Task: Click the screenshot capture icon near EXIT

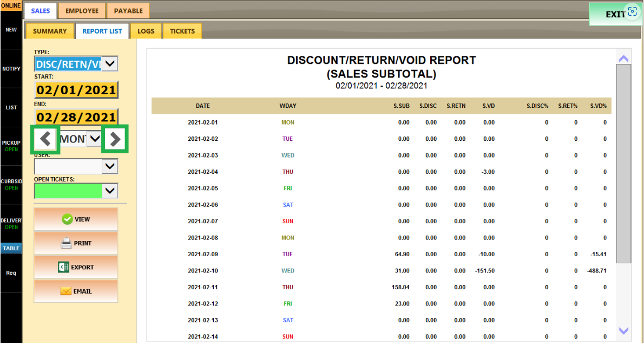Action: pyautogui.click(x=632, y=12)
